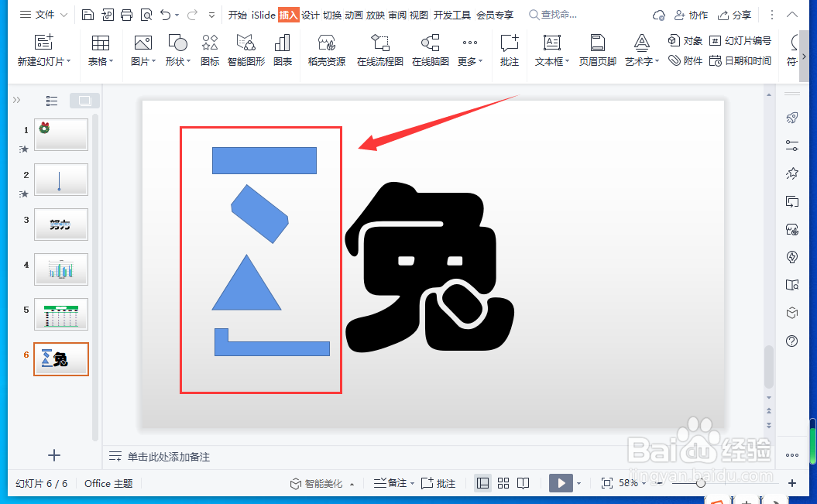
Task: Click the 分享 share button
Action: [x=734, y=15]
